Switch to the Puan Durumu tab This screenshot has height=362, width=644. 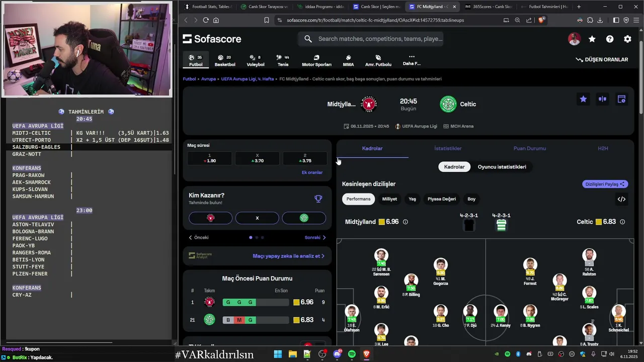coord(529,148)
